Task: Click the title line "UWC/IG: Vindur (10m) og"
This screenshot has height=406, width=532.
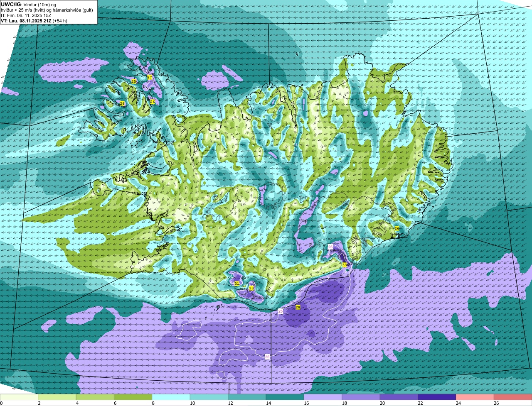Action: coord(29,4)
